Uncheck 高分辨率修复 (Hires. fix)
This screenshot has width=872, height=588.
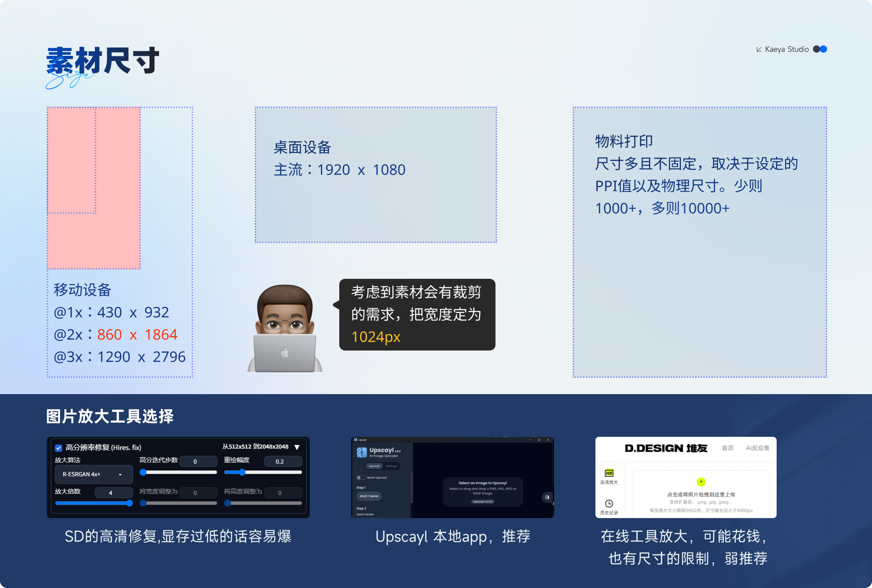tap(59, 448)
